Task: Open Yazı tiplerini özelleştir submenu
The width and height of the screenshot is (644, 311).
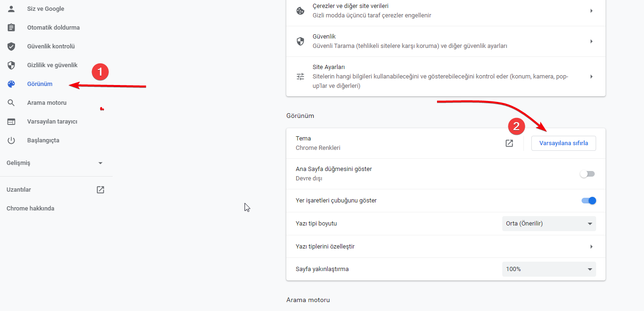Action: 445,247
